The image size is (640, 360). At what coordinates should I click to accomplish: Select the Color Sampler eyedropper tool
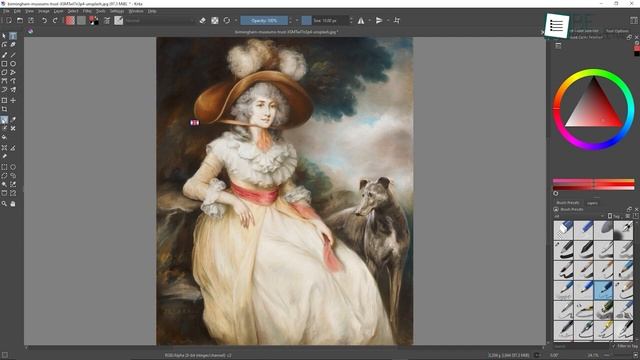tap(13, 120)
